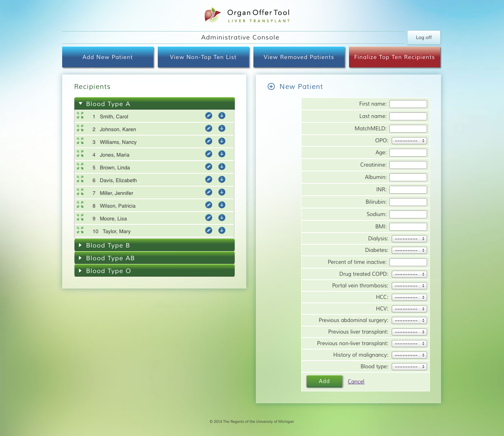Image resolution: width=504 pixels, height=436 pixels.
Task: Click the edit pencil icon for Williams, Nancy
Action: (x=208, y=141)
